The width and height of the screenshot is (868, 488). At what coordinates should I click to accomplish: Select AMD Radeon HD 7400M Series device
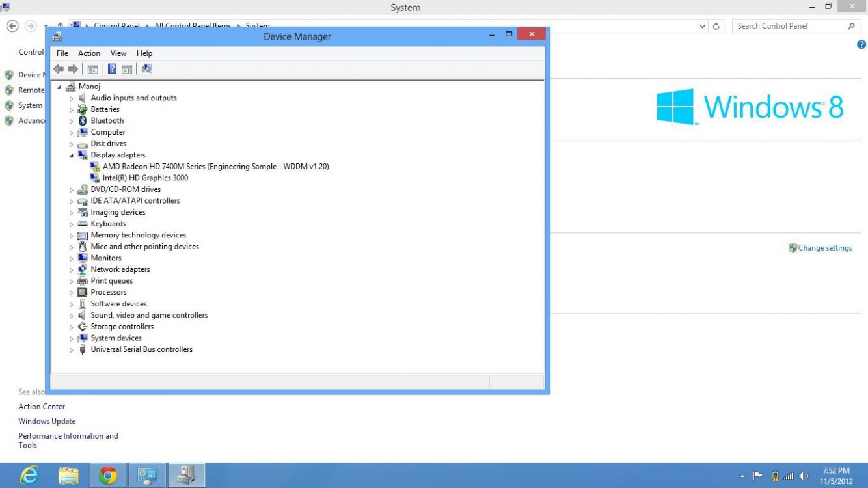coord(216,167)
